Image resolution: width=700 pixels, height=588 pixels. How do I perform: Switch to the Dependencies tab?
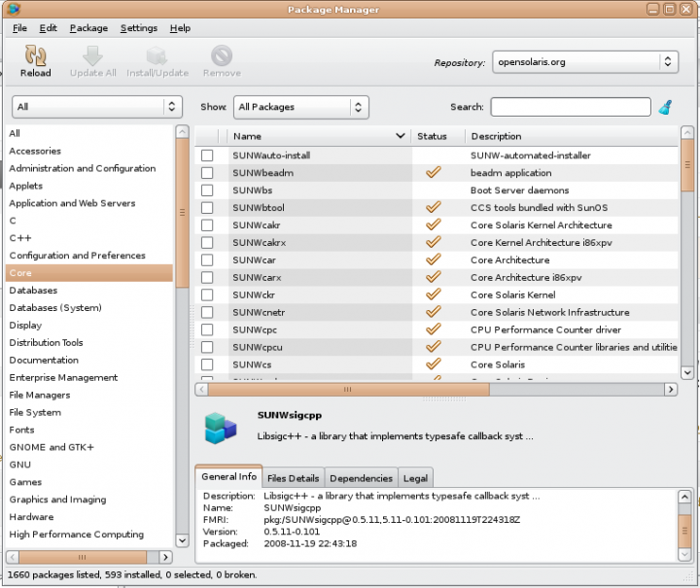point(361,478)
